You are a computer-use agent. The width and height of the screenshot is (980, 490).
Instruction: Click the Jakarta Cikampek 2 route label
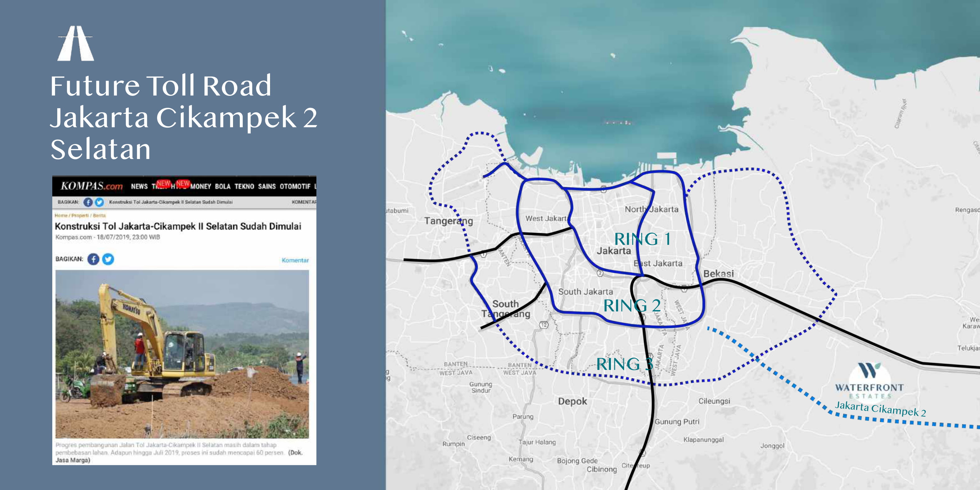[880, 409]
